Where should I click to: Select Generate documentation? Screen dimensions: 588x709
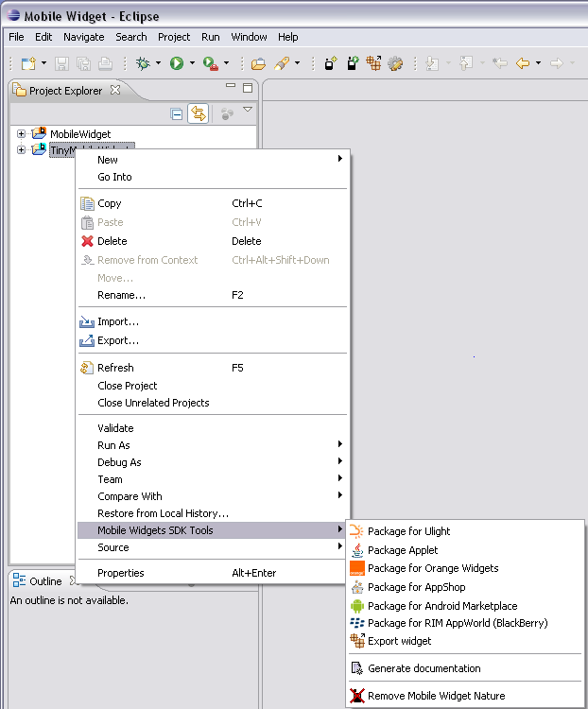point(464,668)
